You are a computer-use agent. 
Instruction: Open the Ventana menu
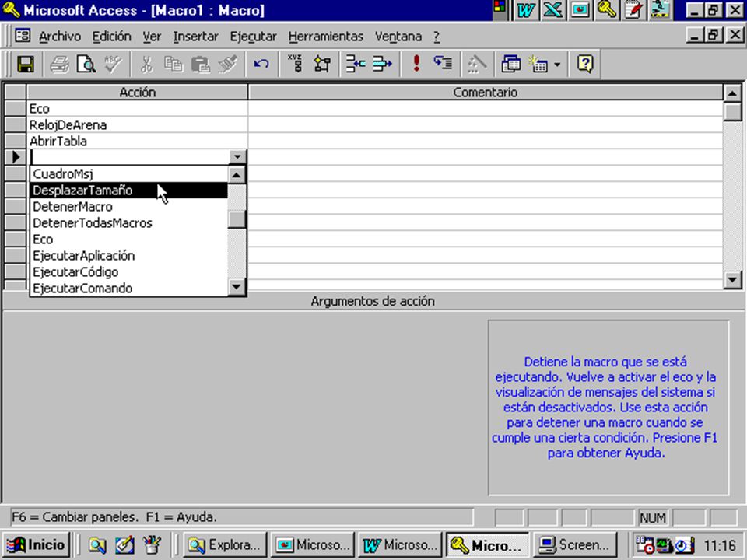398,37
